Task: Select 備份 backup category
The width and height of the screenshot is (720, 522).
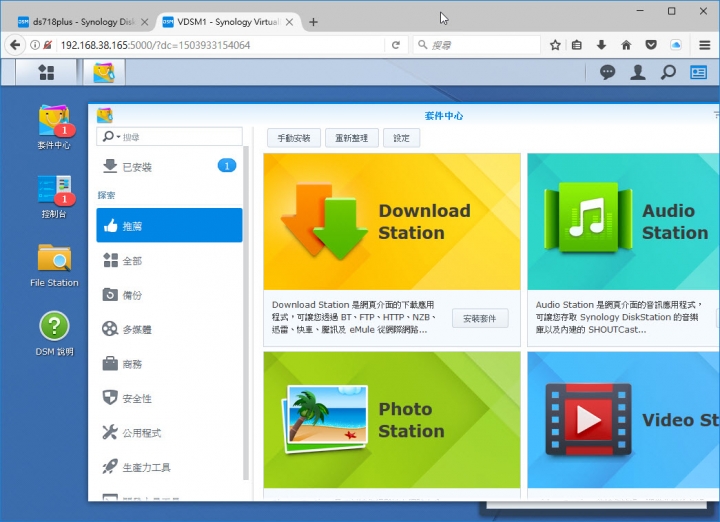Action: click(169, 295)
